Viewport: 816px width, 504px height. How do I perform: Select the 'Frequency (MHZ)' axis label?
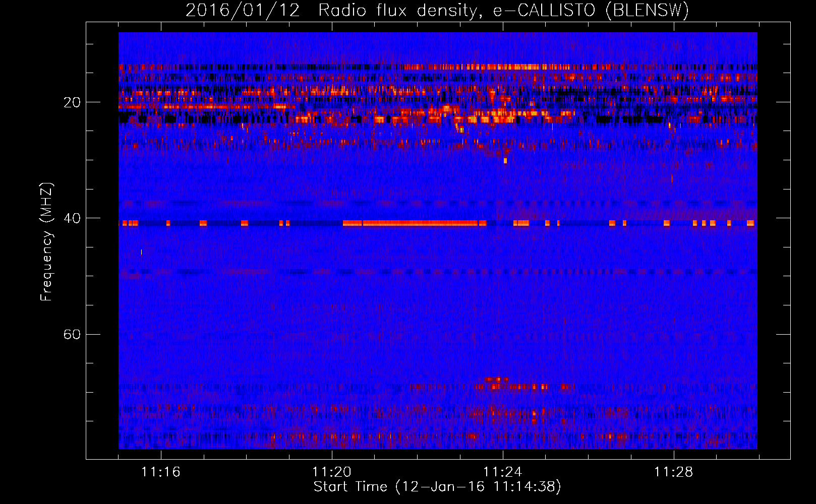point(46,242)
